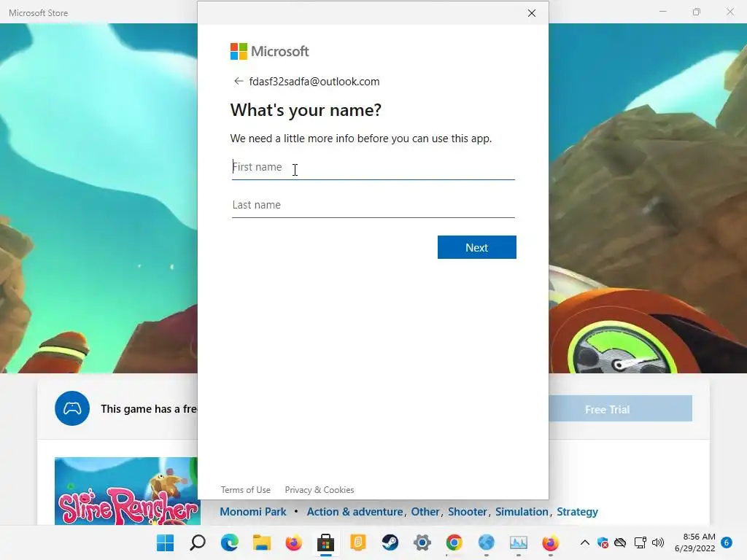747x560 pixels.
Task: Select the Other category link
Action: tap(425, 512)
